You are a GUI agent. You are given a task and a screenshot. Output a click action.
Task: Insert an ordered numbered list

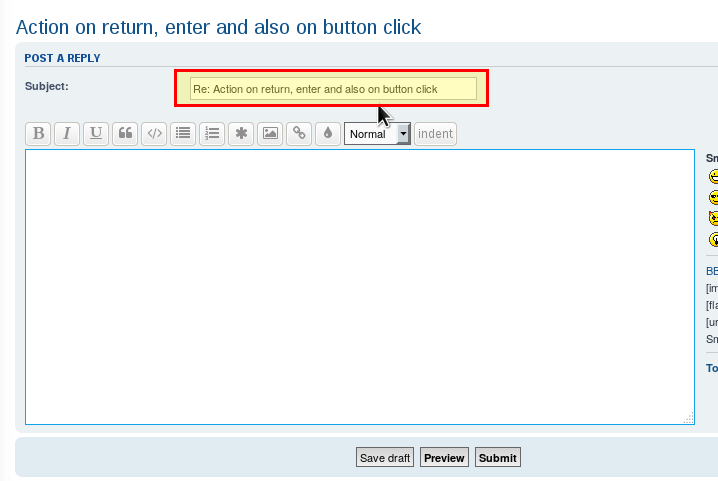tap(212, 134)
